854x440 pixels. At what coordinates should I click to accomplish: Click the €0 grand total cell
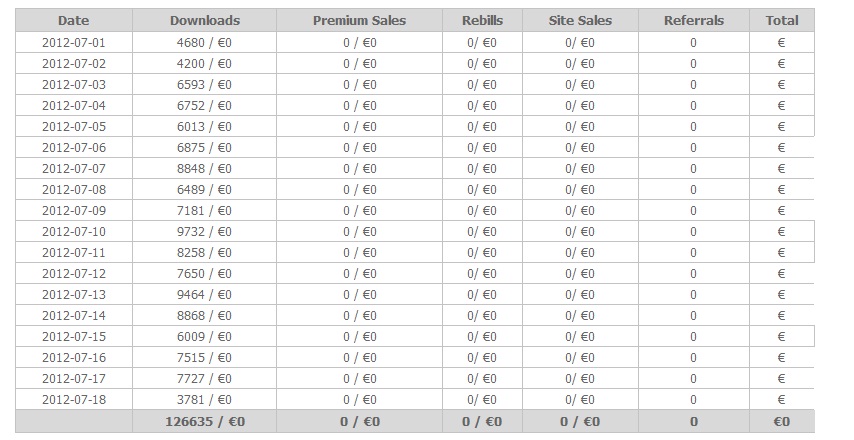click(x=782, y=422)
